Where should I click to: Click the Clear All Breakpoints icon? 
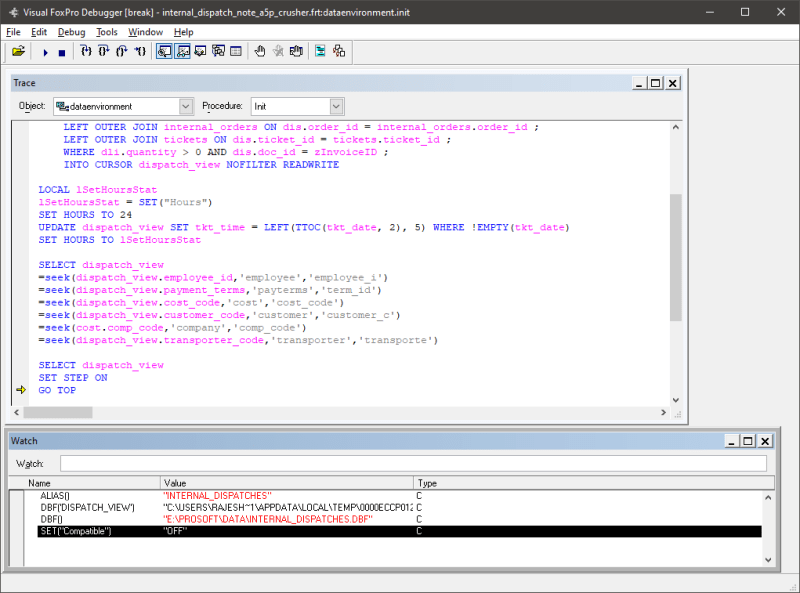(278, 51)
